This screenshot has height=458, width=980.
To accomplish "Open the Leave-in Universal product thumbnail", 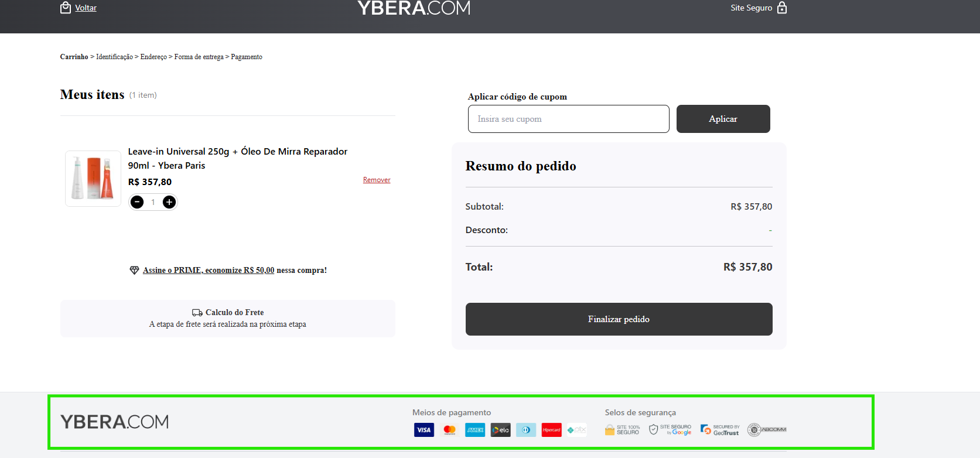I will coord(93,179).
